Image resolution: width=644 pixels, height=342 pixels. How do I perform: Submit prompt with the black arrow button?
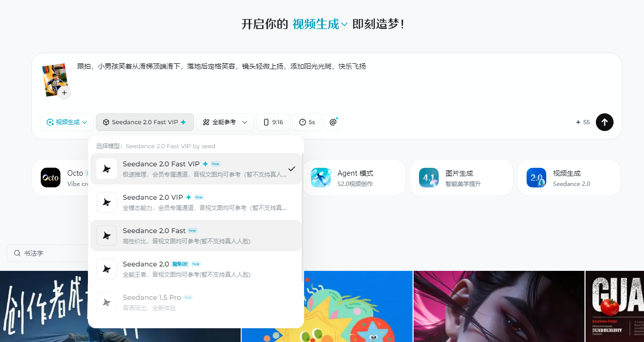[605, 122]
